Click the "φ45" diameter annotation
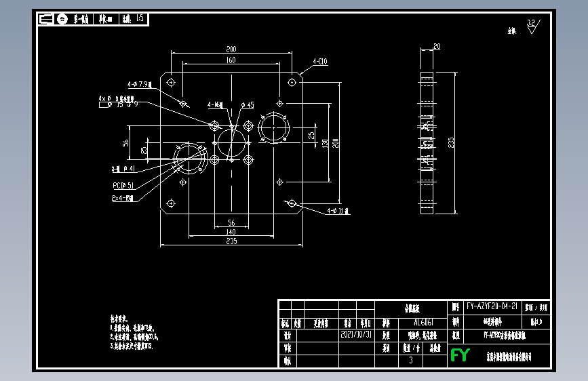Viewport: 588px width, 381px height. [248, 105]
